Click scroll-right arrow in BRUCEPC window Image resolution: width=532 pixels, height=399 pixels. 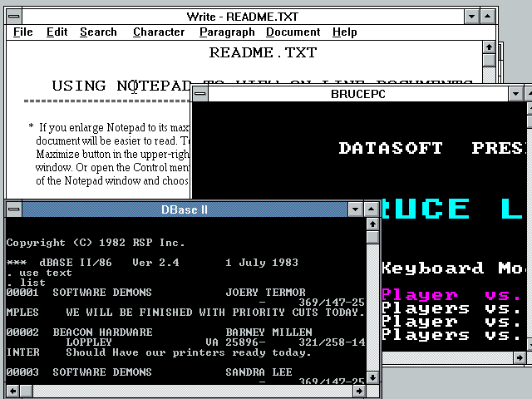pos(520,357)
